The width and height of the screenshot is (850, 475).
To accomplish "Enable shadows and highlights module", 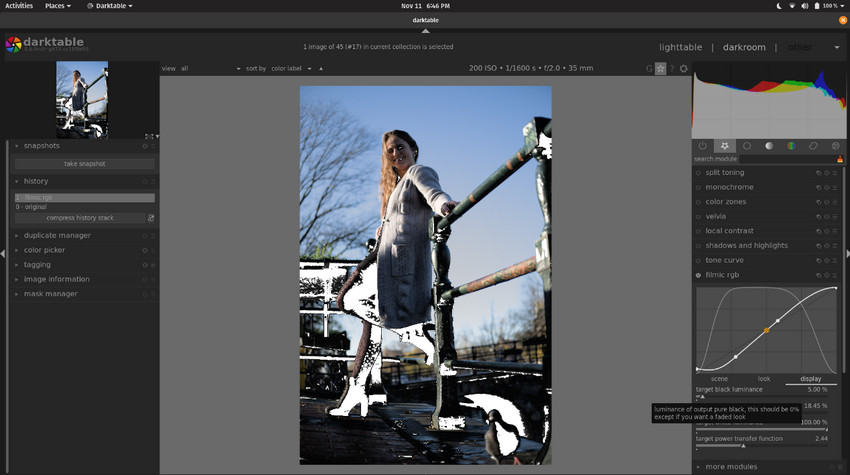I will tap(698, 246).
